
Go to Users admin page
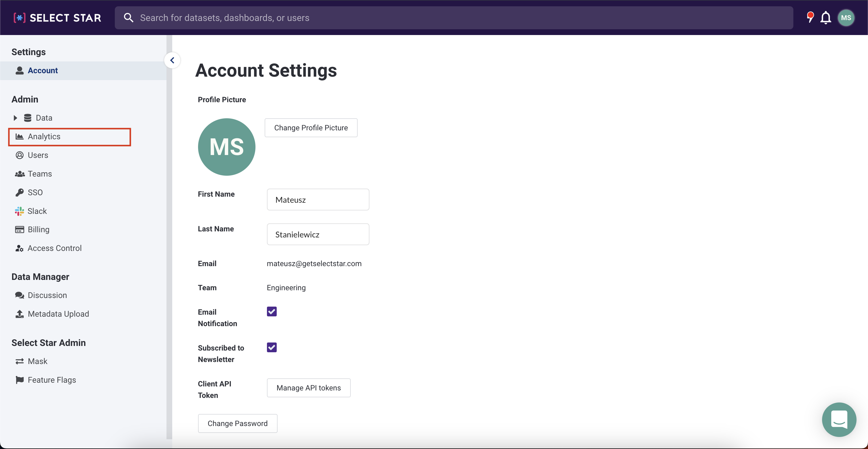click(38, 155)
